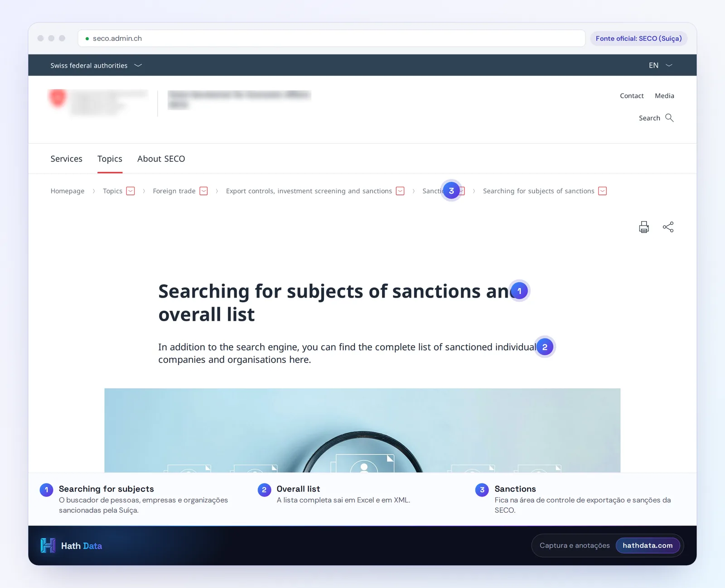The image size is (725, 588).
Task: Expand the Swiss federal authorities dropdown
Action: tap(96, 65)
